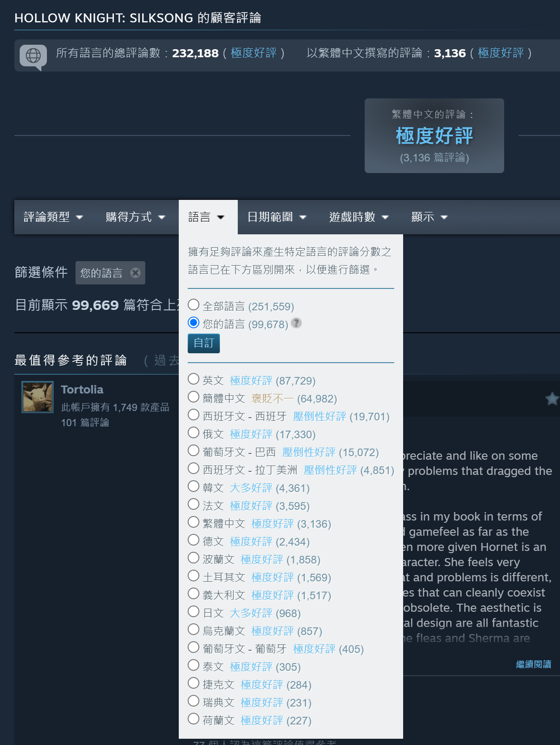Image resolution: width=560 pixels, height=745 pixels.
Task: Collapse the 語言 filter menu
Action: [x=206, y=217]
